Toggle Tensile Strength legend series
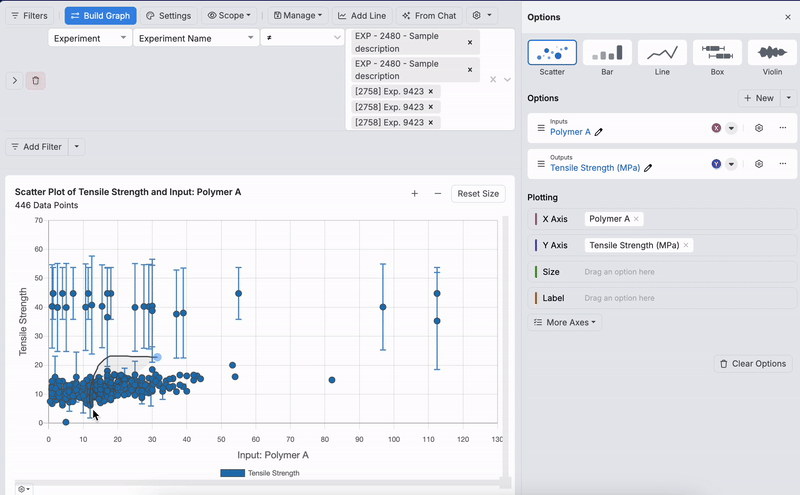Screen dimensions: 800x495 click(x=262, y=473)
